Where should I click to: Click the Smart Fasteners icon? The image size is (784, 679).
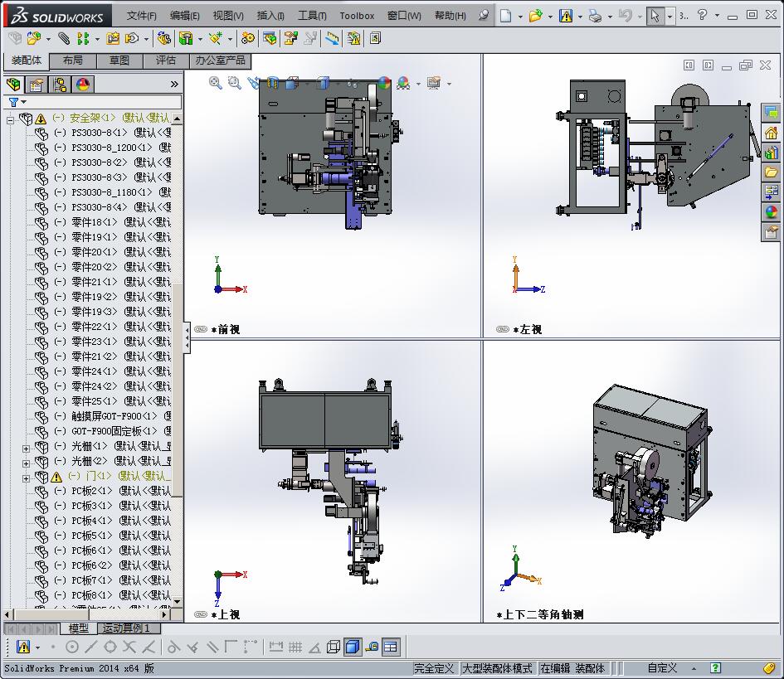(x=113, y=38)
